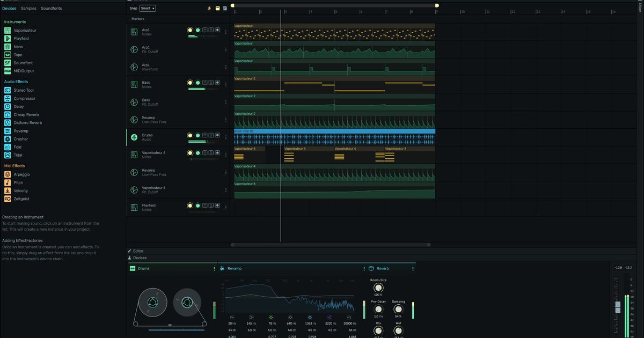
Task: Select the Vaporisateur instrument icon
Action: pyautogui.click(x=8, y=31)
